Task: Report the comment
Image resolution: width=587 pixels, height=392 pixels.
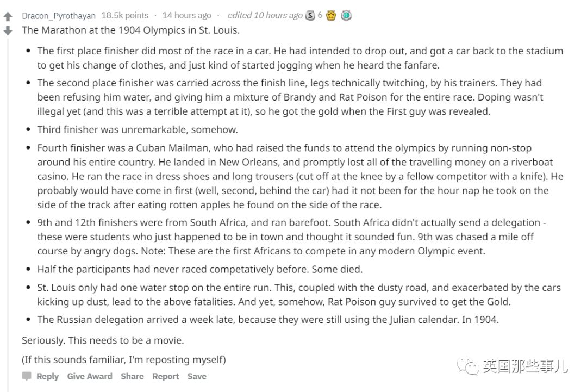Action: (165, 376)
